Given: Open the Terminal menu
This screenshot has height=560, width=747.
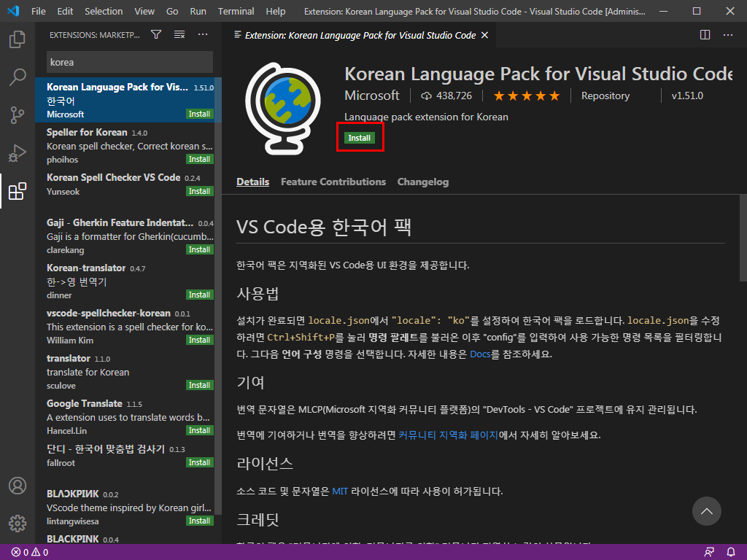Looking at the screenshot, I should coord(236,11).
